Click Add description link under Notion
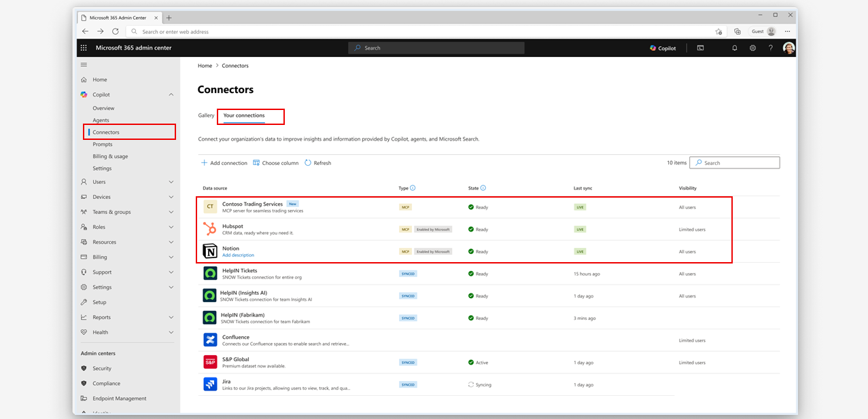Viewport: 868px width, 419px height. (238, 255)
